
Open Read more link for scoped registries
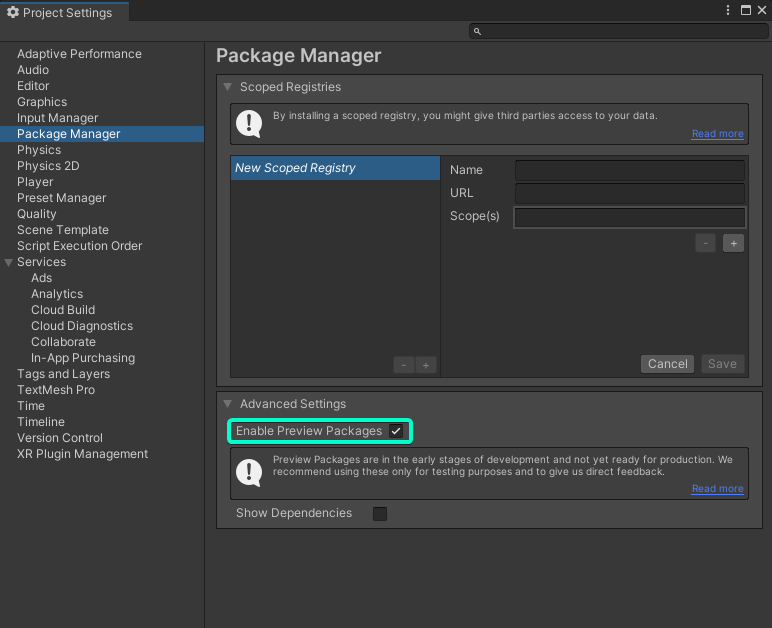coord(717,134)
